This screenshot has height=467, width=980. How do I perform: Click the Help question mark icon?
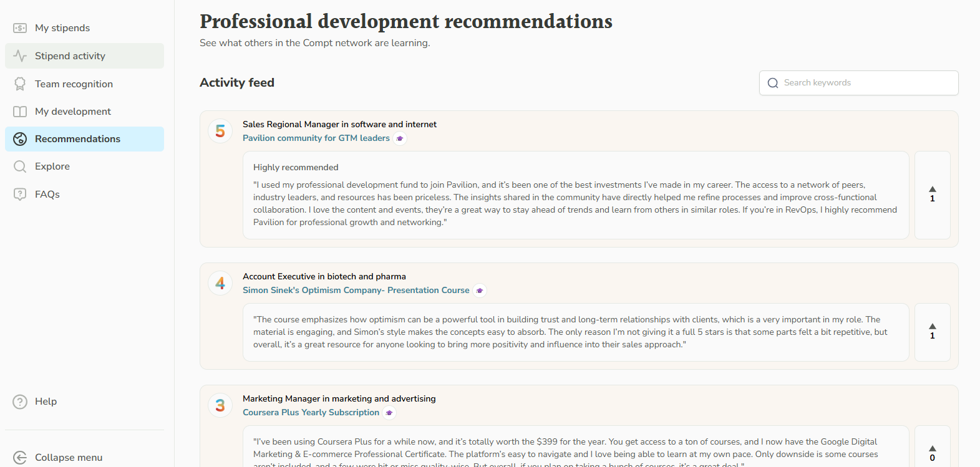coord(20,402)
